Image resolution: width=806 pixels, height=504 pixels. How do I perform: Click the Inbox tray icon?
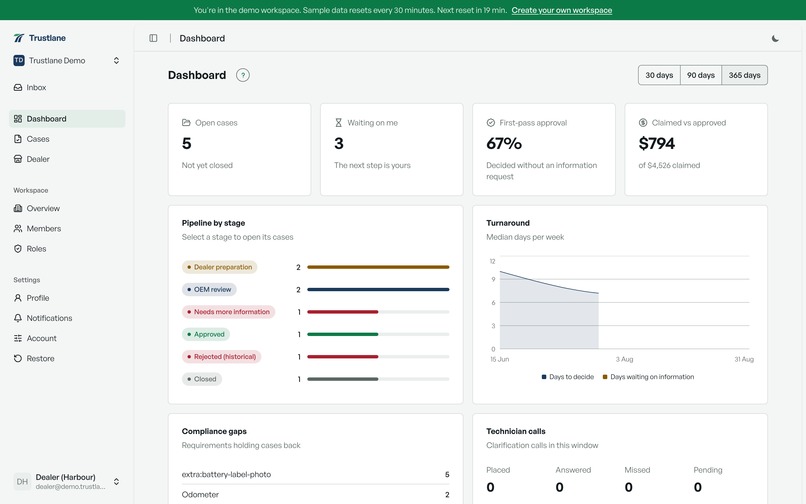tap(18, 87)
